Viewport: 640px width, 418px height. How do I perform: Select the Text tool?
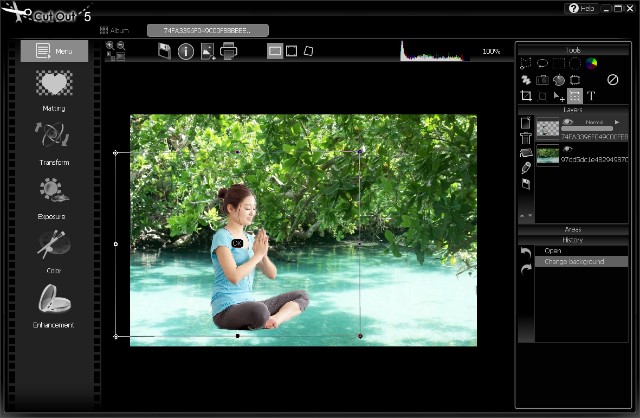[591, 96]
